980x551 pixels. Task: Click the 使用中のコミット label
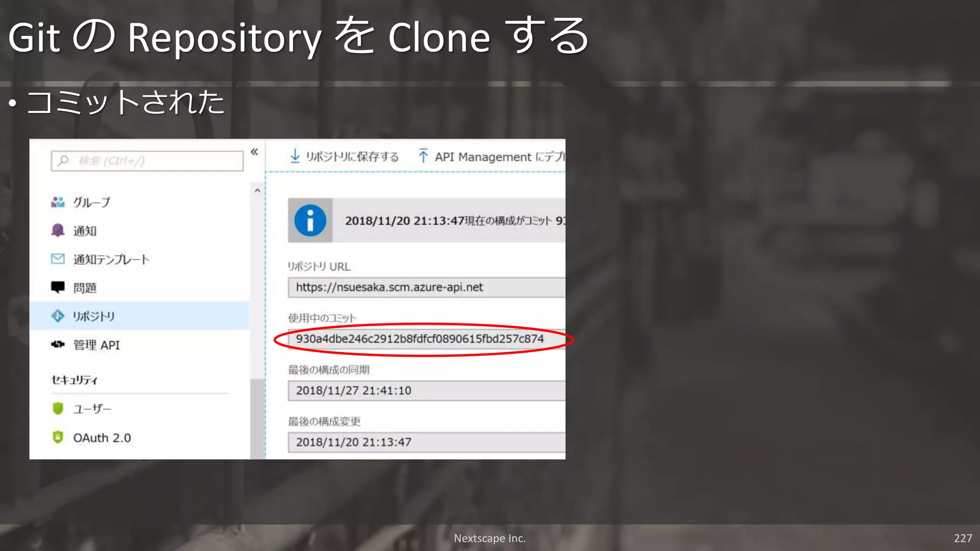coord(322,318)
